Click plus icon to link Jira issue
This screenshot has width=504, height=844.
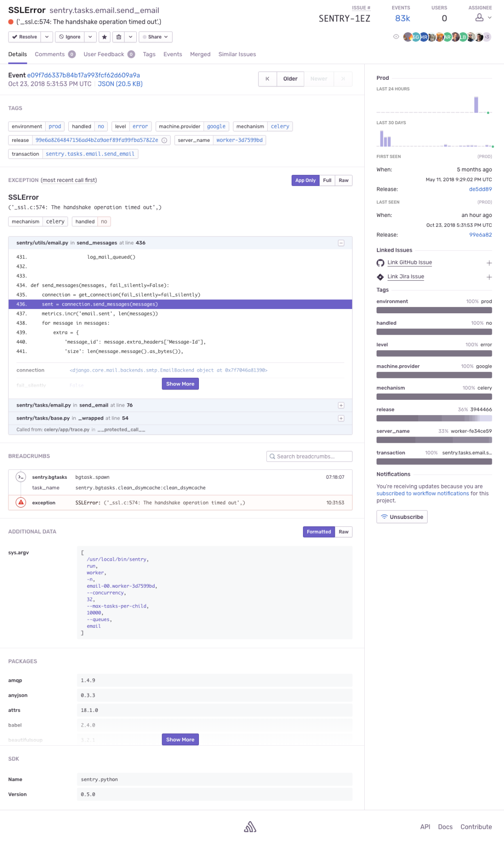point(489,277)
